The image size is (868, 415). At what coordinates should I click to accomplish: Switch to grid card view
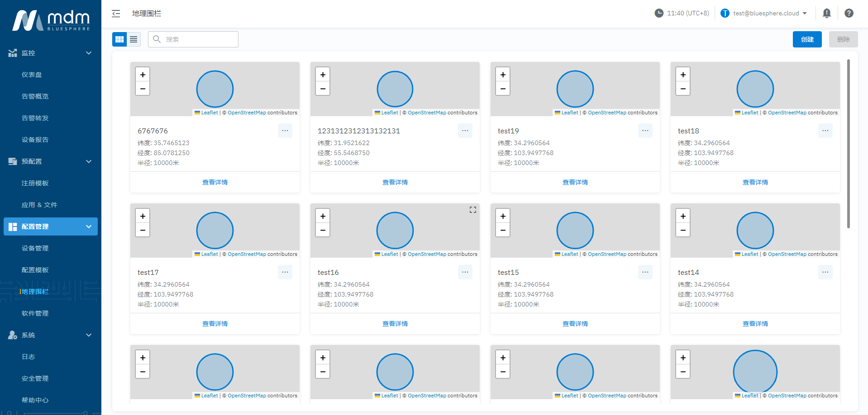tap(119, 39)
